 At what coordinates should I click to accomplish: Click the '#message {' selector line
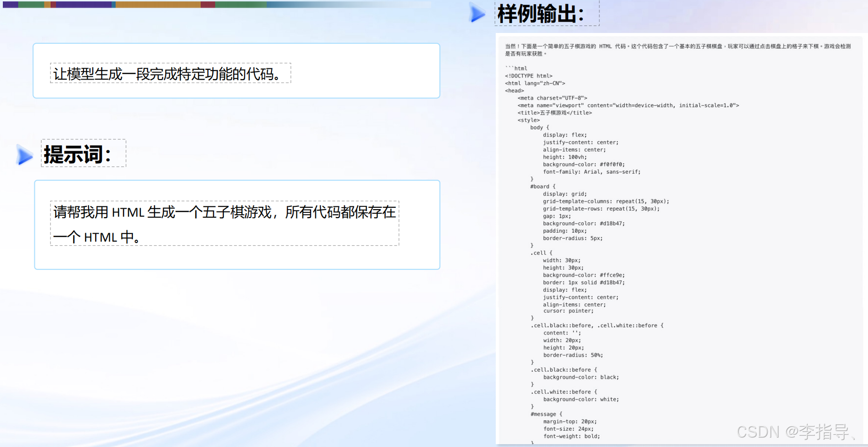pyautogui.click(x=546, y=414)
